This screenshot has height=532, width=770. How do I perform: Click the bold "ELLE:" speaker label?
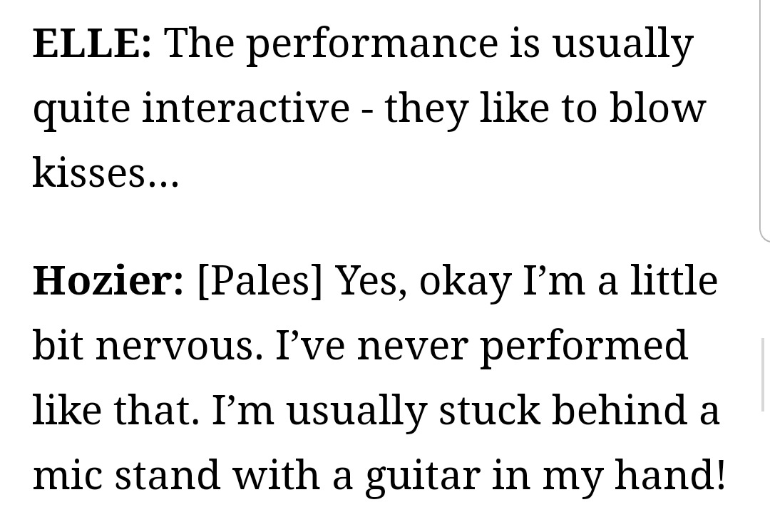coord(92,43)
